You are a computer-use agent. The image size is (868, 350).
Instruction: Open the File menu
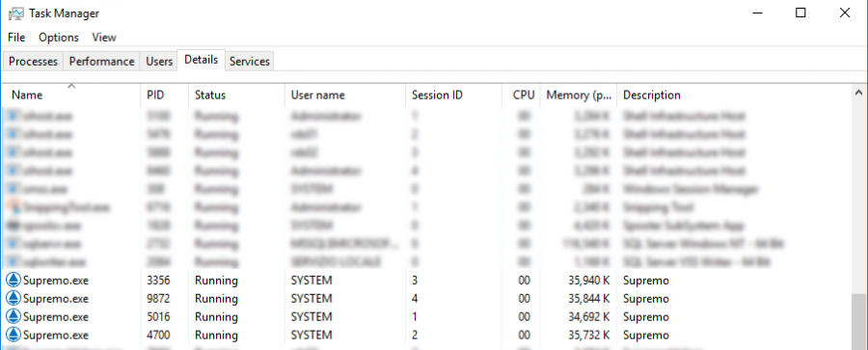coord(16,37)
